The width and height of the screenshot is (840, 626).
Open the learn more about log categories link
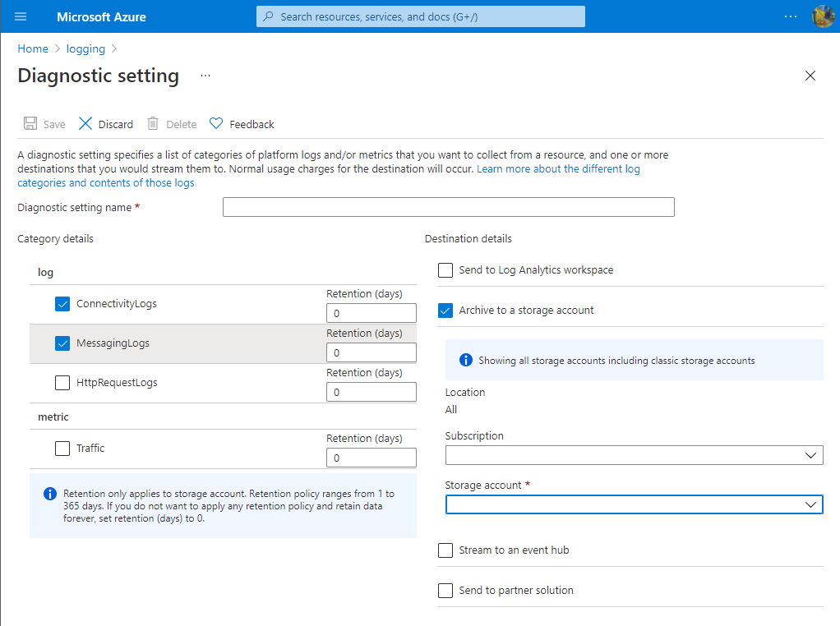point(559,168)
